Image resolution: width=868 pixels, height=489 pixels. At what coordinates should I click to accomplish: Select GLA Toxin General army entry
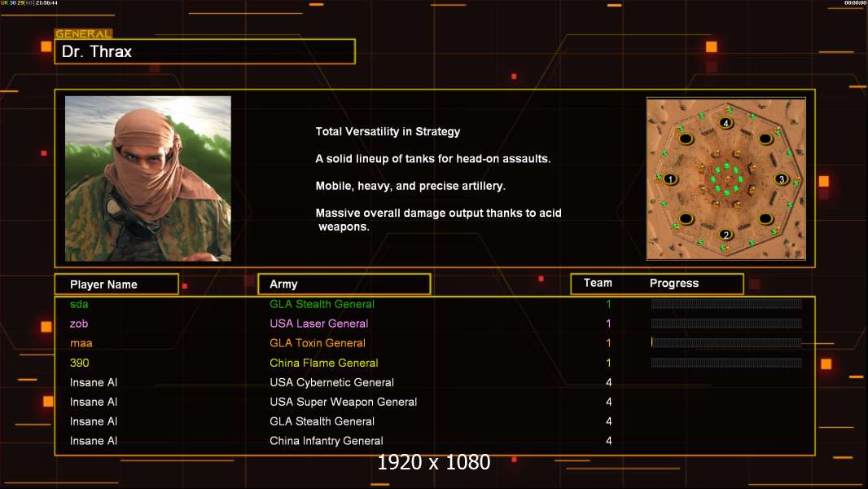tap(318, 343)
